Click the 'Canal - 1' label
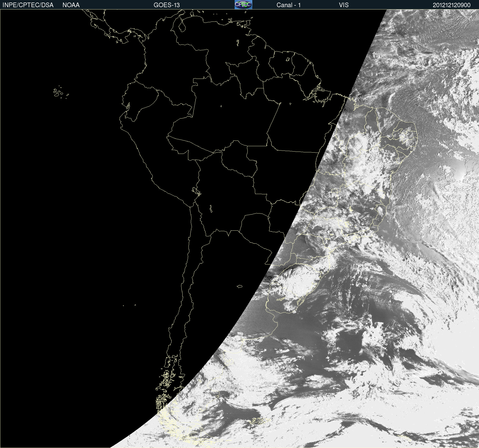 (288, 5)
